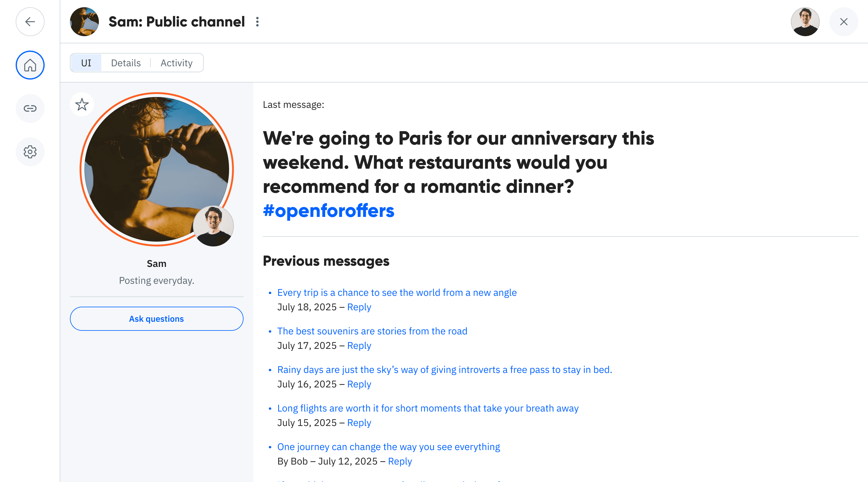Select the UI tab

(86, 63)
